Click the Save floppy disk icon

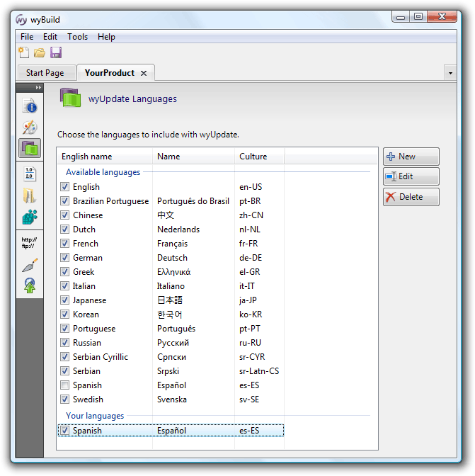click(56, 52)
